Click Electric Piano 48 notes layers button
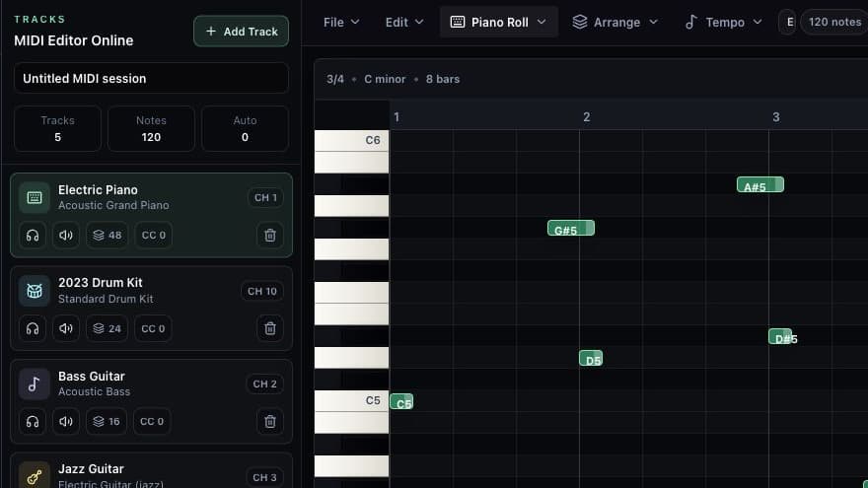 (x=107, y=236)
